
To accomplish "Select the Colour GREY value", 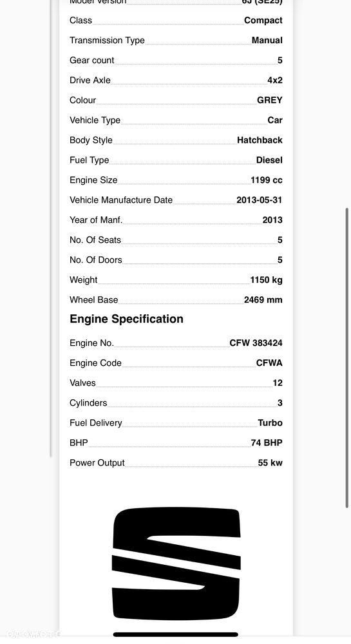I will tap(270, 100).
